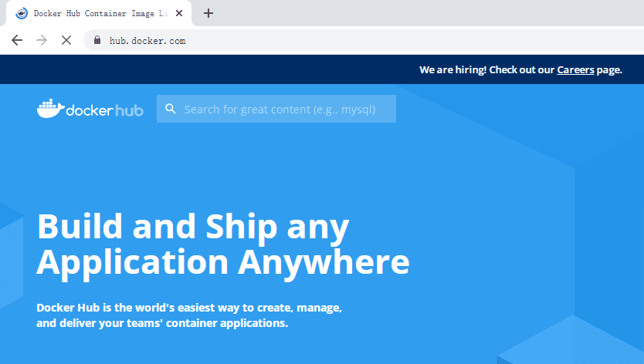The width and height of the screenshot is (644, 364).
Task: Go back with the browser back arrow
Action: click(x=17, y=40)
